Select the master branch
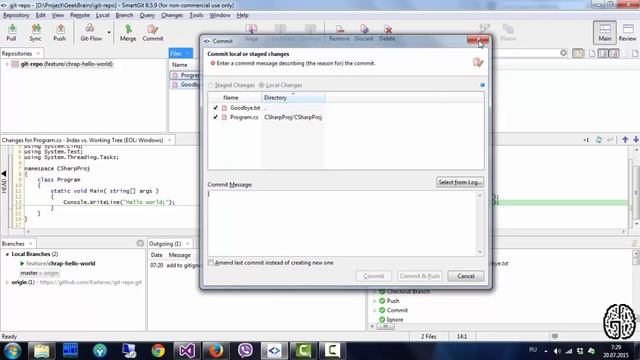Viewport: 640px width, 360px height. pyautogui.click(x=29, y=273)
